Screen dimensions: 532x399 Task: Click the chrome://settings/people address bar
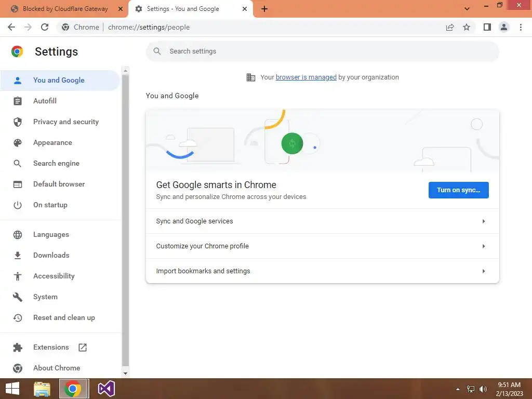tap(149, 27)
